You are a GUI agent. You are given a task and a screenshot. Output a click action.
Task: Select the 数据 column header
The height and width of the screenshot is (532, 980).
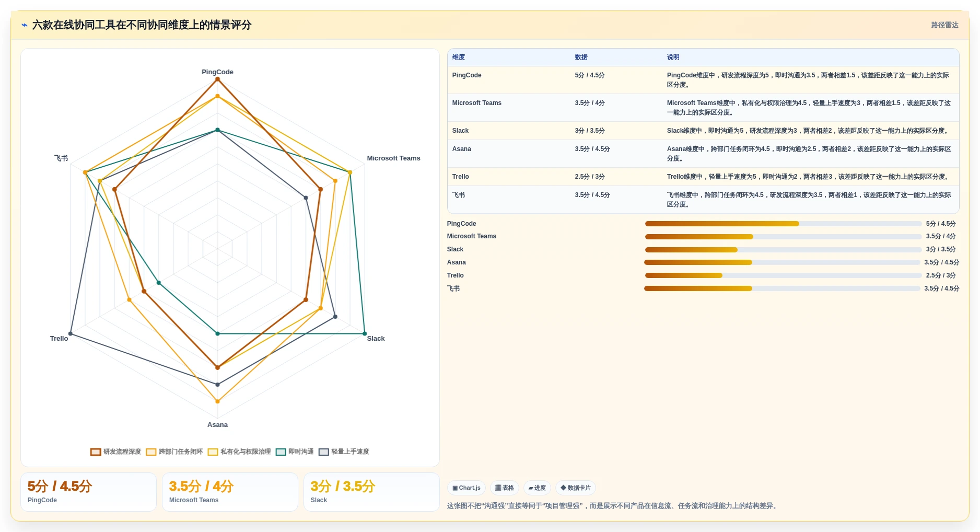click(581, 57)
